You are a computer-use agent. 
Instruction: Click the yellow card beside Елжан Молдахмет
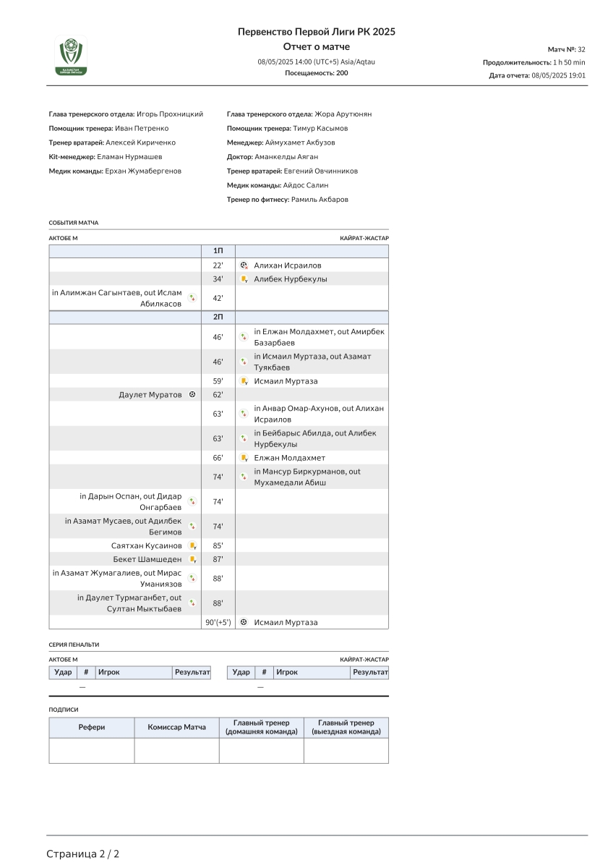(x=244, y=458)
